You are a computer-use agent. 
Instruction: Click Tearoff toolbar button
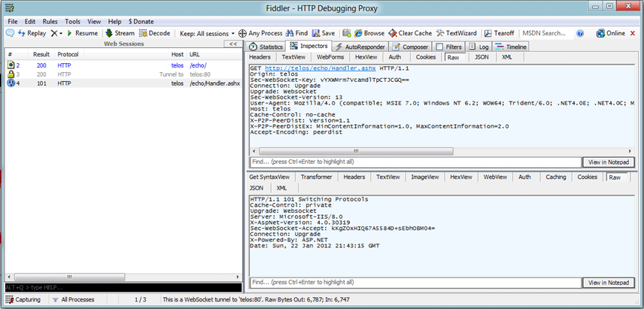click(x=499, y=33)
